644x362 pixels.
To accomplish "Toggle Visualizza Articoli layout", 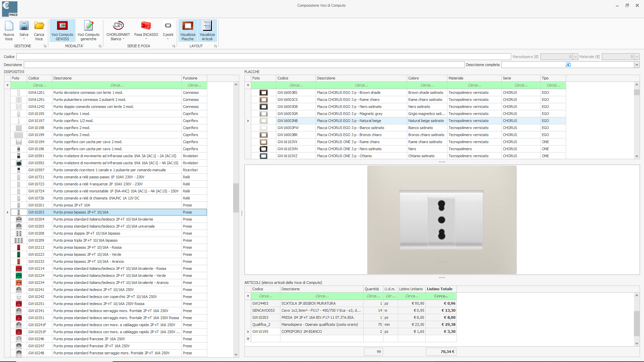I will (207, 30).
